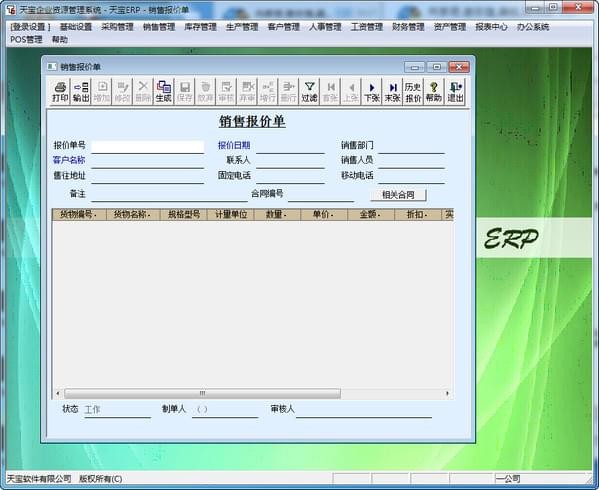Click the 货物名称 column header
The height and width of the screenshot is (490, 599).
[133, 214]
